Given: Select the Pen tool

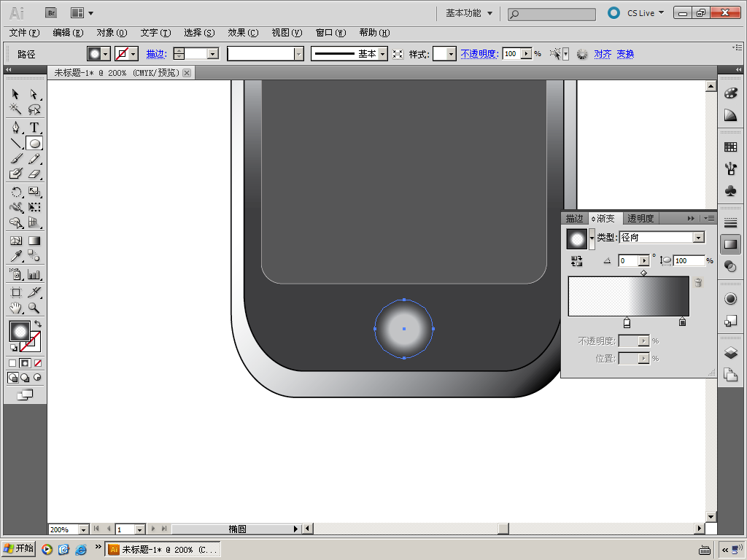Looking at the screenshot, I should (x=15, y=128).
